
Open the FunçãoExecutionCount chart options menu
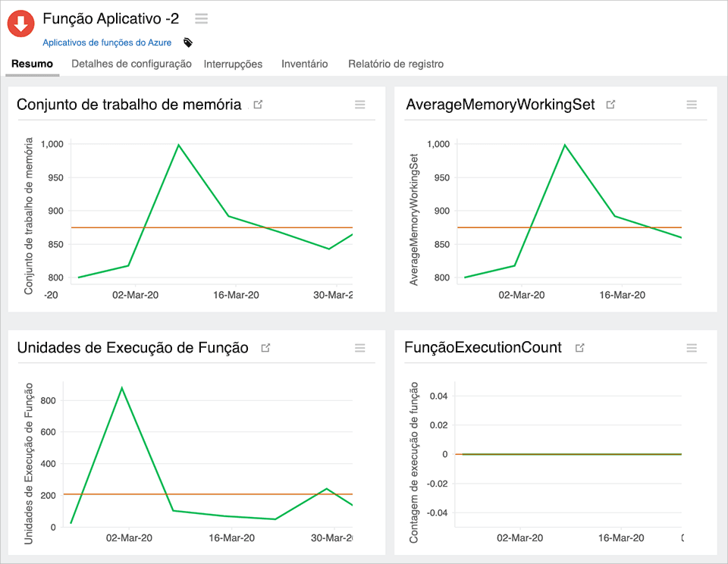691,348
